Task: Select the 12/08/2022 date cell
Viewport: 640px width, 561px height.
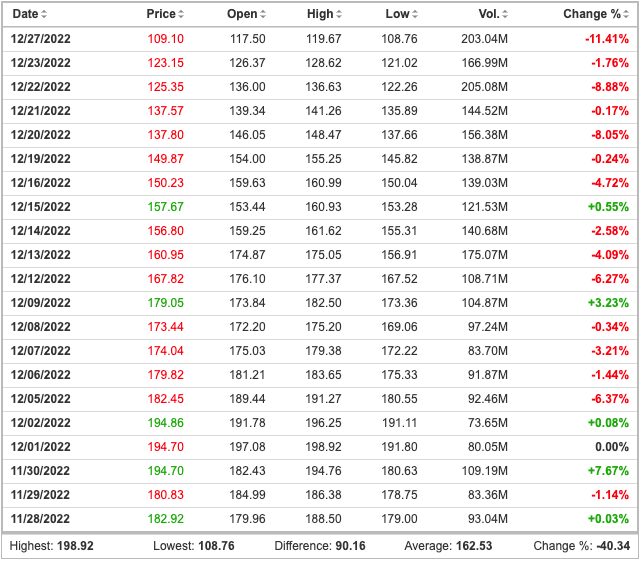Action: (40, 327)
